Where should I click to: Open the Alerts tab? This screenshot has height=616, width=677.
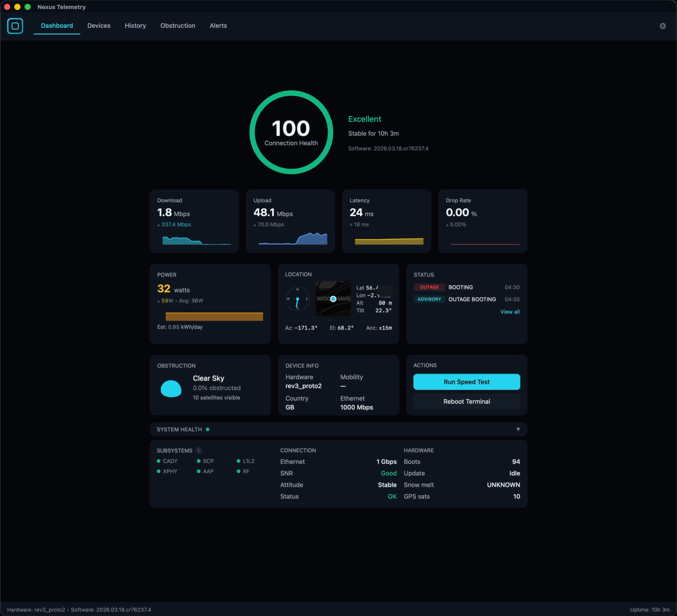click(218, 26)
